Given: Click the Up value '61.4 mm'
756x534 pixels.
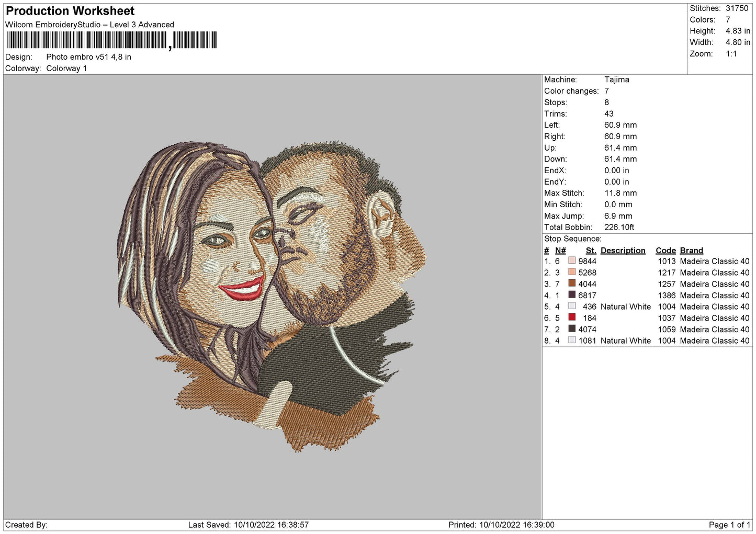Looking at the screenshot, I should click(620, 148).
